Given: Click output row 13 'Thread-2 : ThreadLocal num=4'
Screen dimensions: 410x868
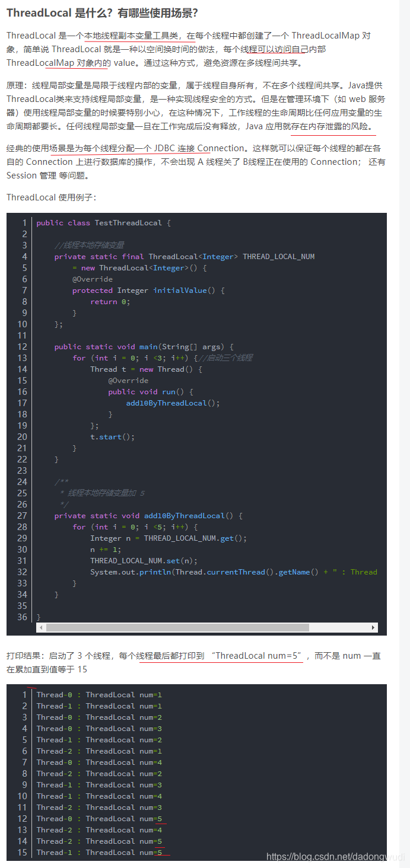Looking at the screenshot, I should coord(99,830).
